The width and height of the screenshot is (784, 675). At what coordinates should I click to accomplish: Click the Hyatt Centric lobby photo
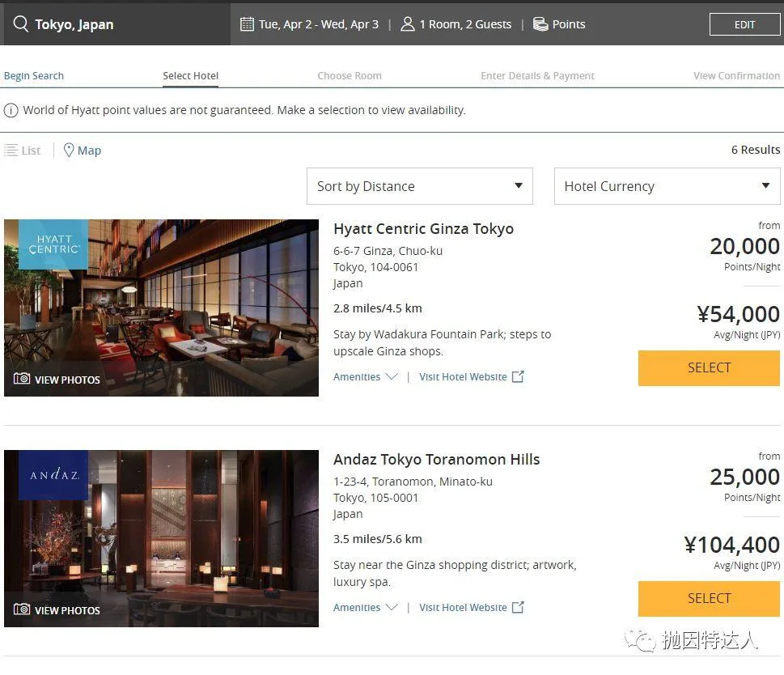tap(161, 308)
